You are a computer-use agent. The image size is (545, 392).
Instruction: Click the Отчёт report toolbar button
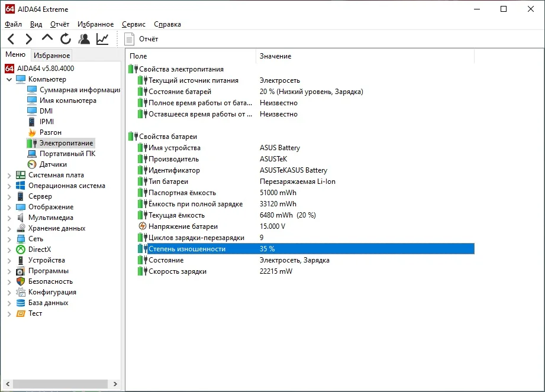pyautogui.click(x=141, y=39)
